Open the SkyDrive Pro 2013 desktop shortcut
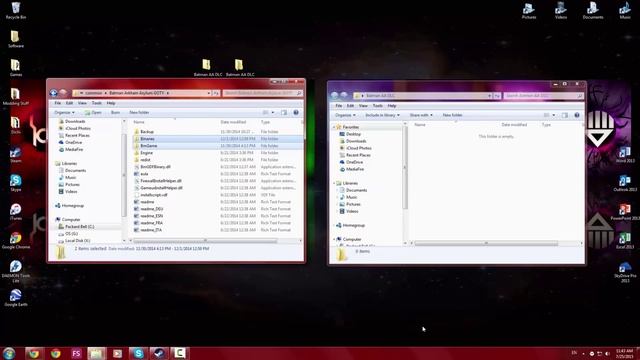This screenshot has width=640, height=360. 625,272
